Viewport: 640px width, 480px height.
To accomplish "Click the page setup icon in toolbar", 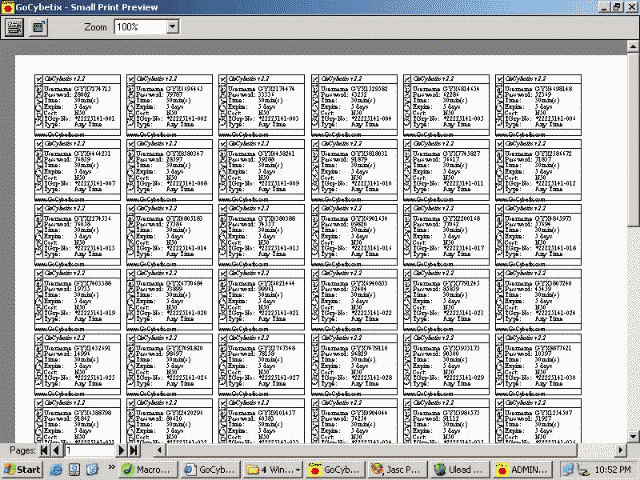I will click(x=14, y=27).
